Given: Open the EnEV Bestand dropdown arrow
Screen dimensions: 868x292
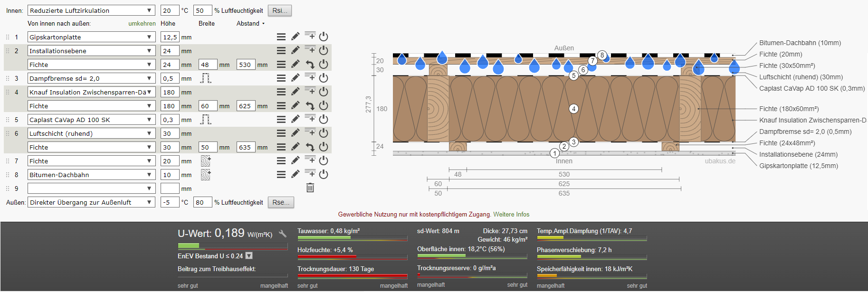Looking at the screenshot, I should tap(249, 256).
